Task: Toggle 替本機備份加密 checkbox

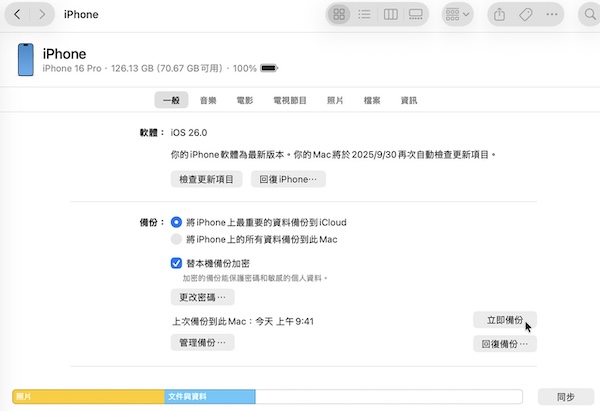Action: pos(176,263)
